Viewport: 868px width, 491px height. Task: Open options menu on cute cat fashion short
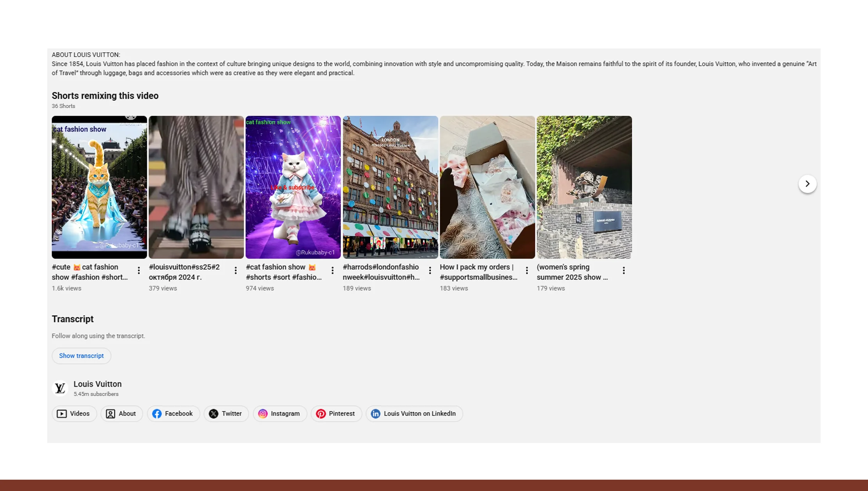pyautogui.click(x=139, y=270)
